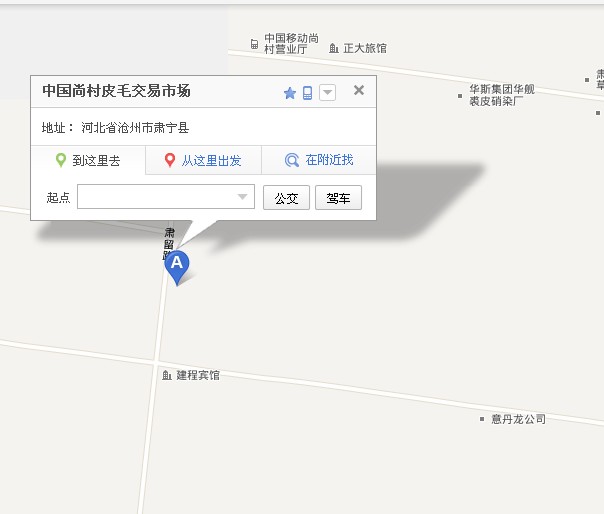Select the 建程宾馆 hotel icon on map
This screenshot has width=604, height=514.
166,375
